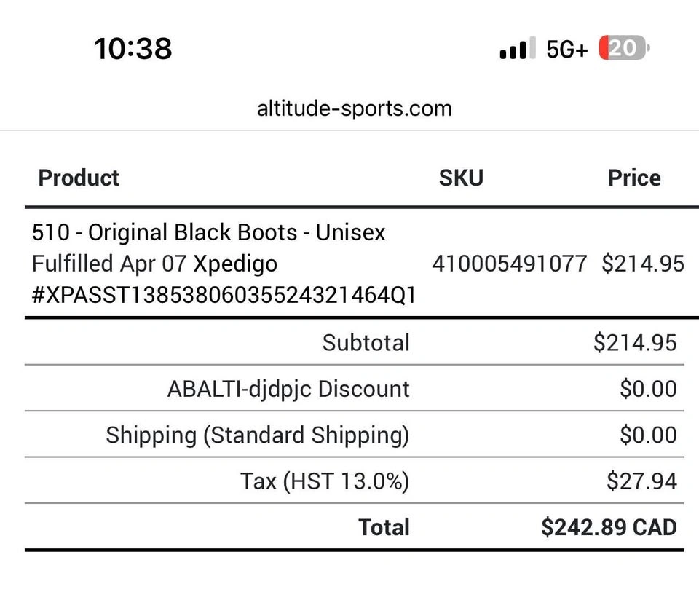This screenshot has width=699, height=616.
Task: Click the Product column header
Action: click(79, 178)
